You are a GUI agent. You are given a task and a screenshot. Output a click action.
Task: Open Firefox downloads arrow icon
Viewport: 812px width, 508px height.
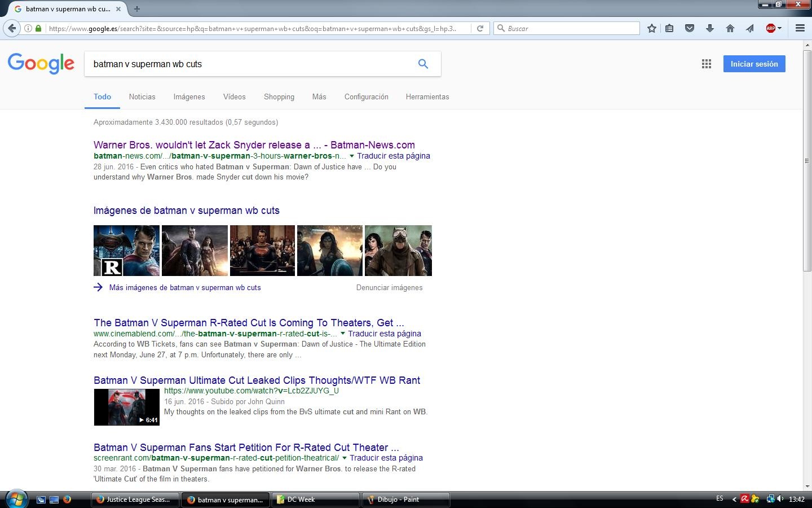[710, 28]
